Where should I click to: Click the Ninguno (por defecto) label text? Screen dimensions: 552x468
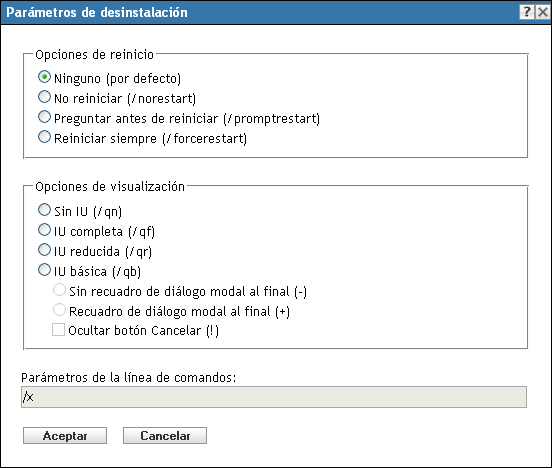click(x=118, y=79)
